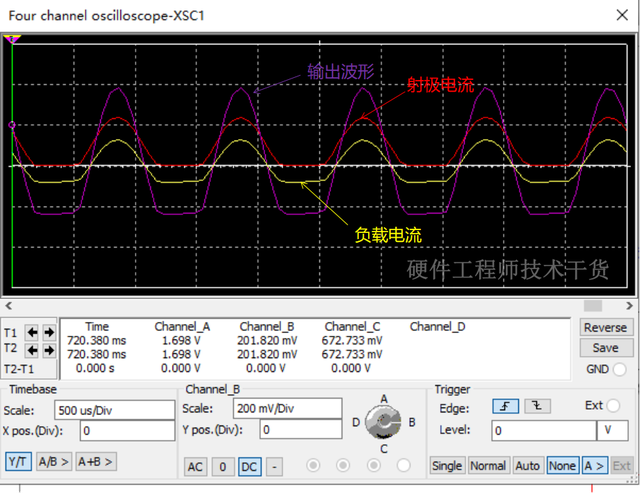The width and height of the screenshot is (640, 493).
Task: Select Auto trigger mode
Action: pos(527,466)
